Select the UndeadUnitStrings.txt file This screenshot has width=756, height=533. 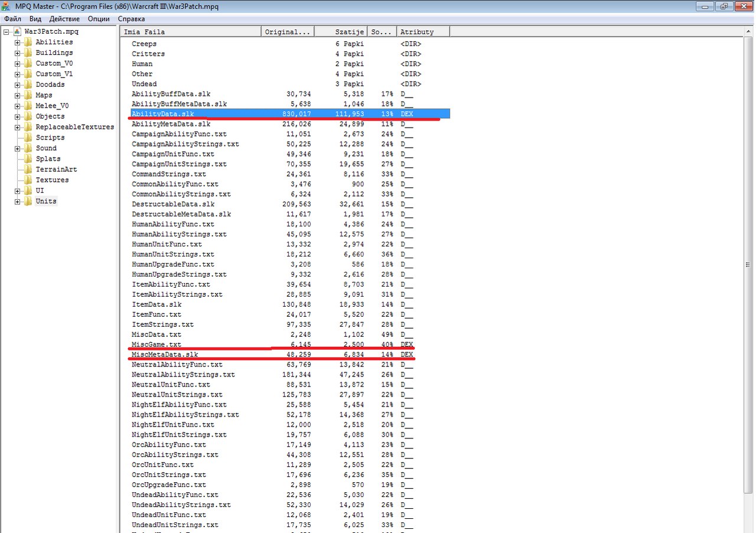tap(290, 525)
